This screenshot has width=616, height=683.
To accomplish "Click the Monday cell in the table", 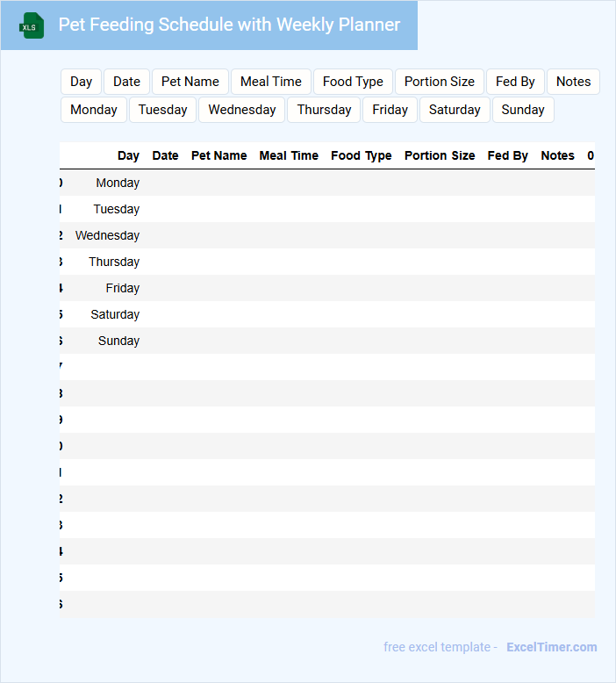I will click(118, 183).
